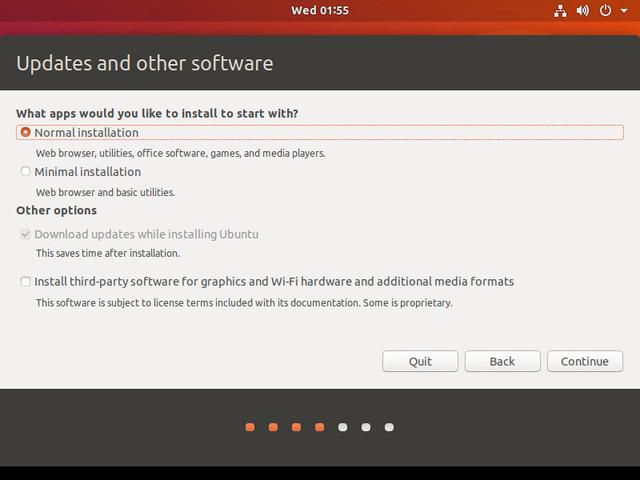640x480 pixels.
Task: Select the Normal installation radio button
Action: [25, 132]
